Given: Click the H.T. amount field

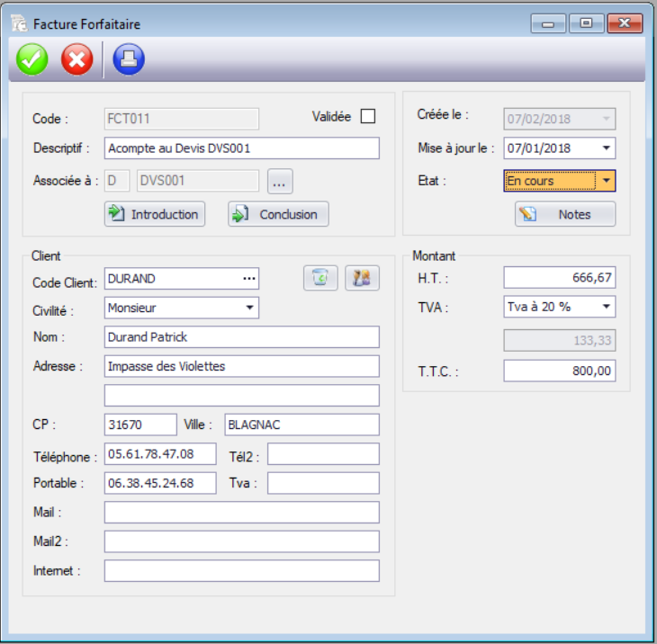Looking at the screenshot, I should (559, 278).
